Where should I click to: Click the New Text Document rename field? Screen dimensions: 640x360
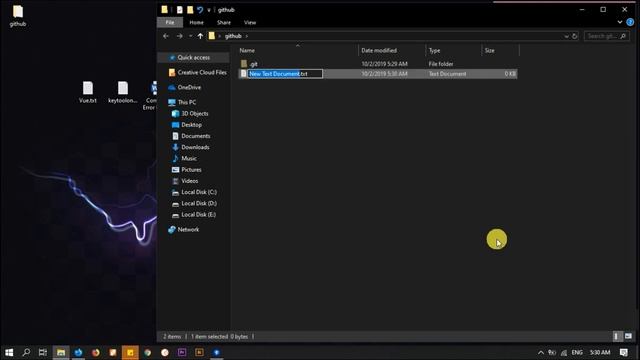pos(285,74)
